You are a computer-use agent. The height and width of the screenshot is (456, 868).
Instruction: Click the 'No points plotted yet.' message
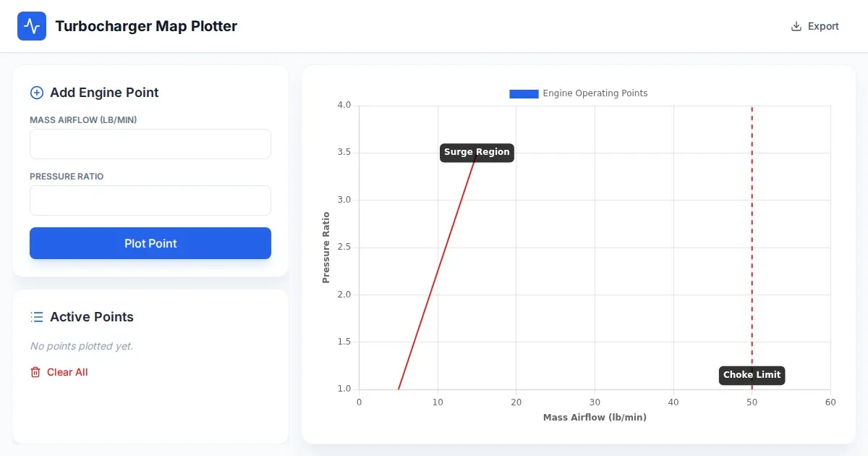tap(82, 346)
